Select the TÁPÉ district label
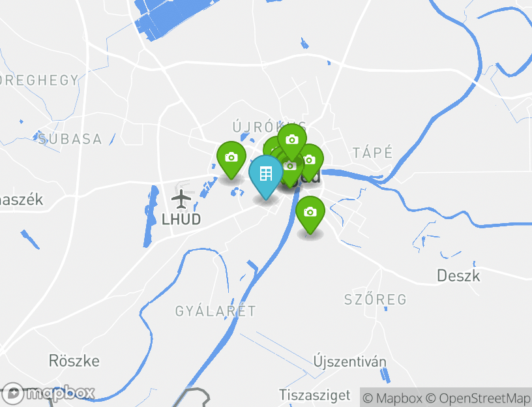This screenshot has height=407, width=532. tap(372, 153)
